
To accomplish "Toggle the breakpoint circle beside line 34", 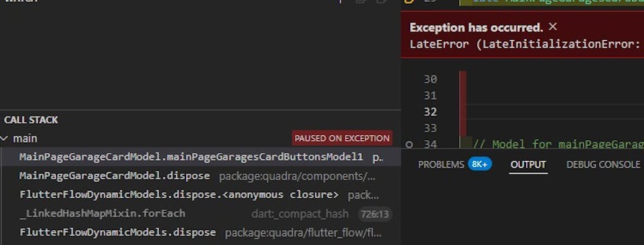I will click(x=409, y=145).
